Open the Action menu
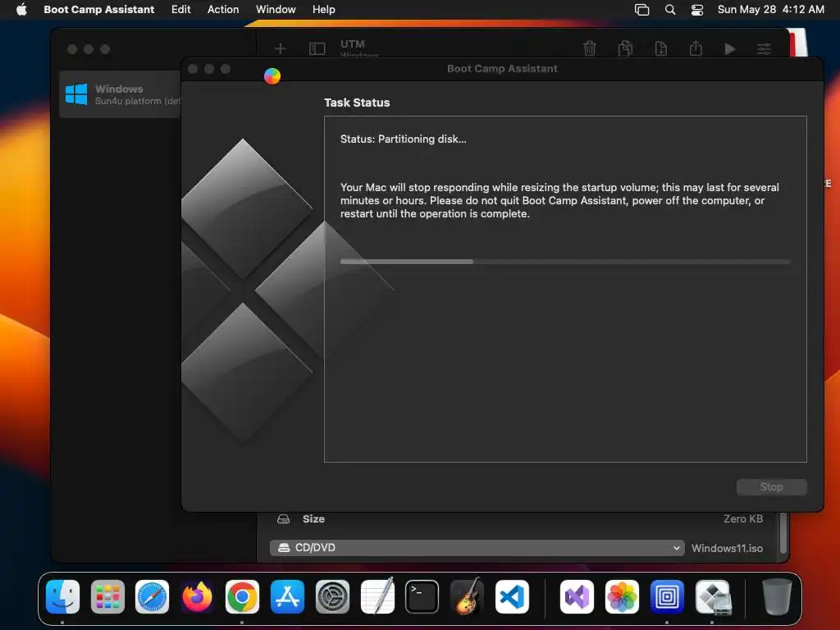This screenshot has height=630, width=840. click(x=223, y=9)
